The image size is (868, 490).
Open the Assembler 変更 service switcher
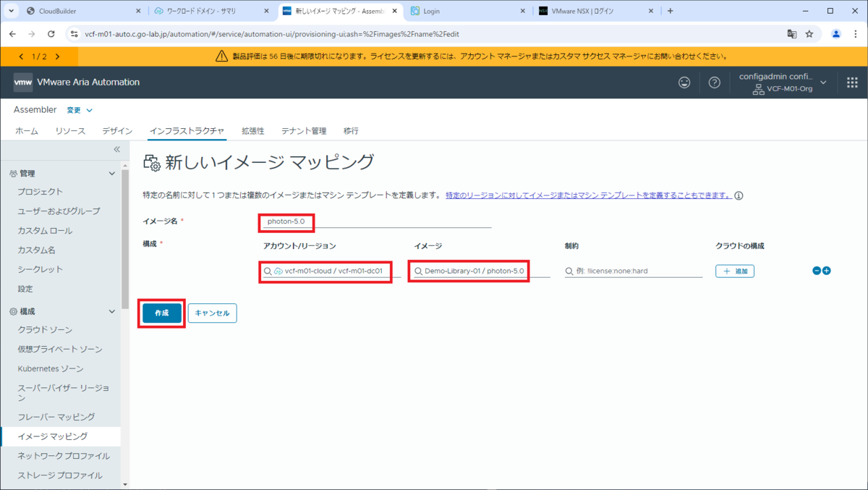pyautogui.click(x=80, y=110)
